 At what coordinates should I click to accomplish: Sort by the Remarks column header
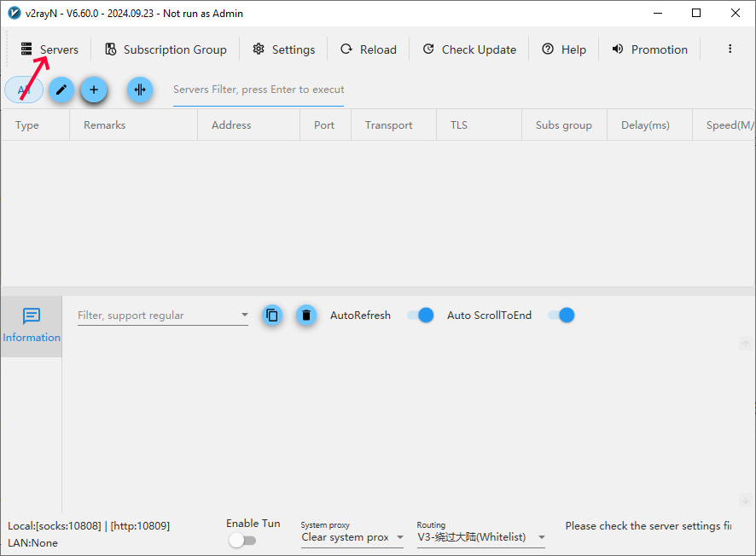[134, 125]
